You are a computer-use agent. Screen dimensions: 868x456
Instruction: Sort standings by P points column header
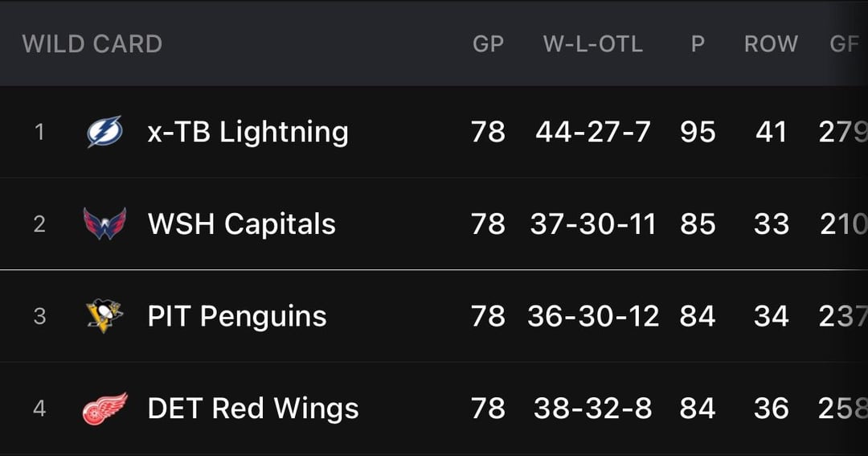698,43
